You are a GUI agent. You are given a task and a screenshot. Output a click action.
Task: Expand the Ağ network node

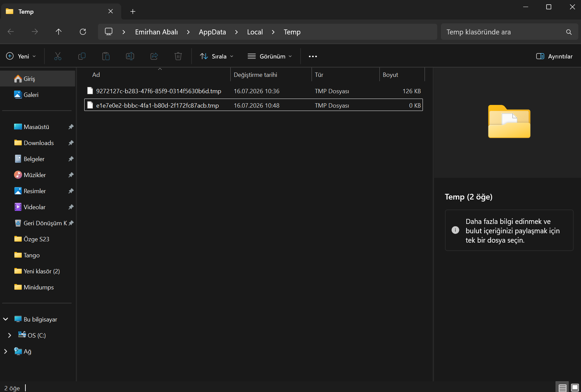6,351
